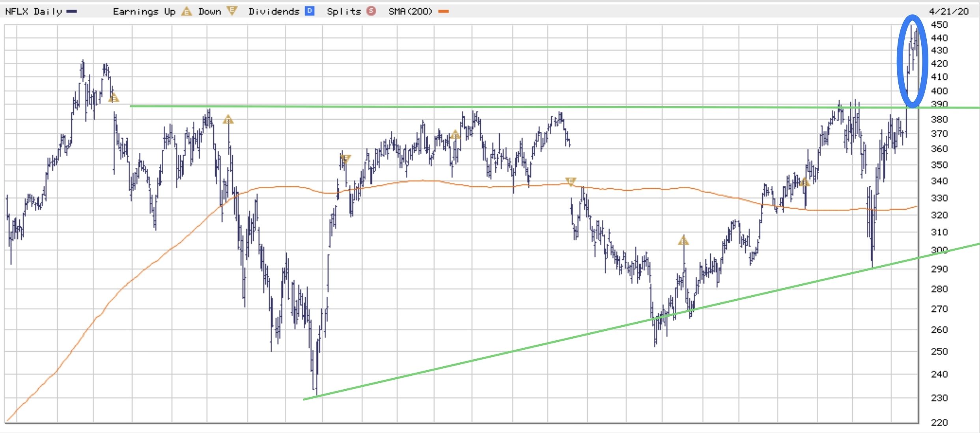980x433 pixels.
Task: Click the "SMA(200)" legend text
Action: 410,11
